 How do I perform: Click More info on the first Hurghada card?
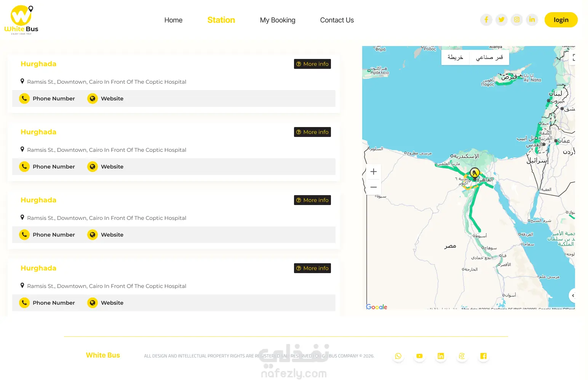pyautogui.click(x=312, y=64)
